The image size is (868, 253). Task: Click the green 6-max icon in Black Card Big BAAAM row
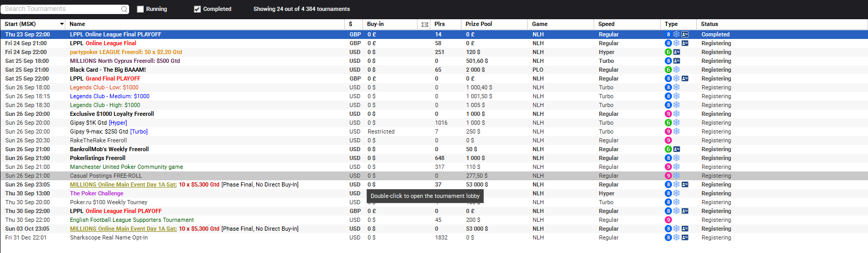point(668,70)
